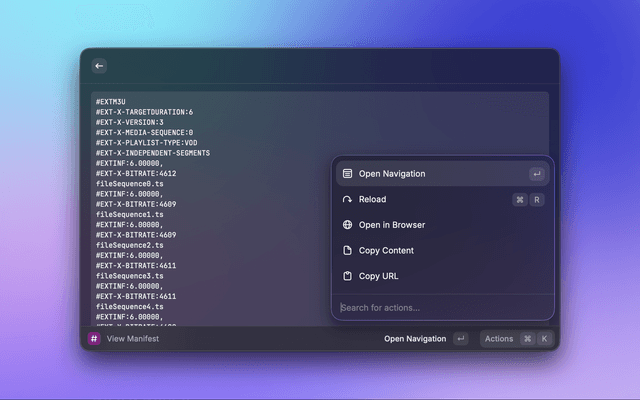The width and height of the screenshot is (640, 400).
Task: Click the globe icon for Open in Browser
Action: 347,225
